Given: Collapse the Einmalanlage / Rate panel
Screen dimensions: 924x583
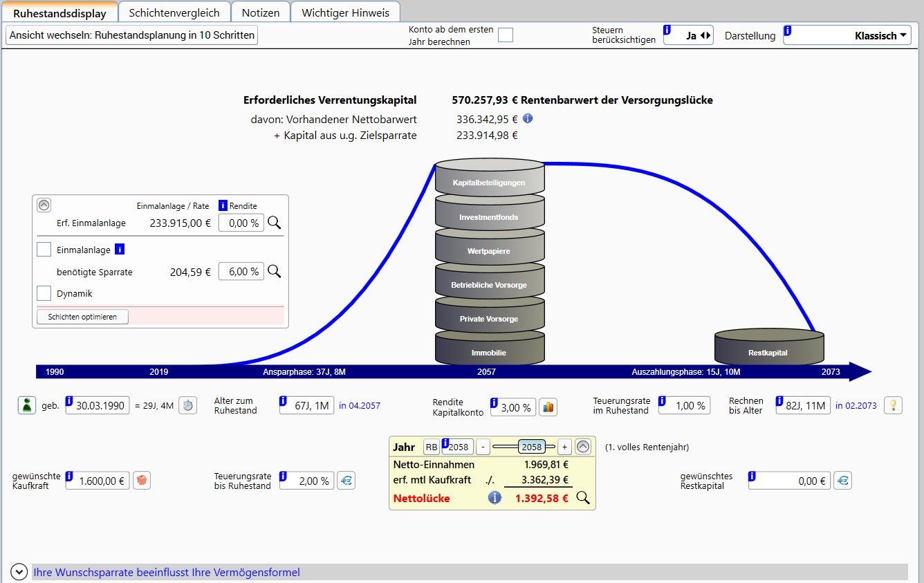Looking at the screenshot, I should [x=44, y=205].
